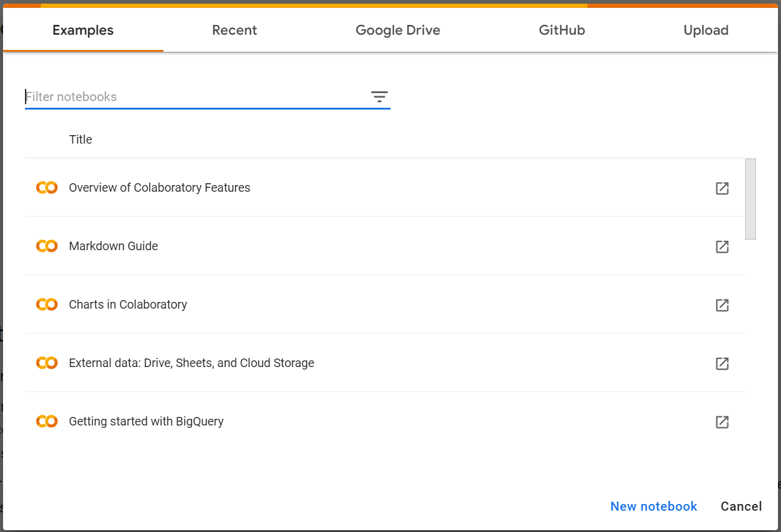The height and width of the screenshot is (532, 781).
Task: Open Overview of Colaboratory Features in new tab icon
Action: click(x=722, y=188)
